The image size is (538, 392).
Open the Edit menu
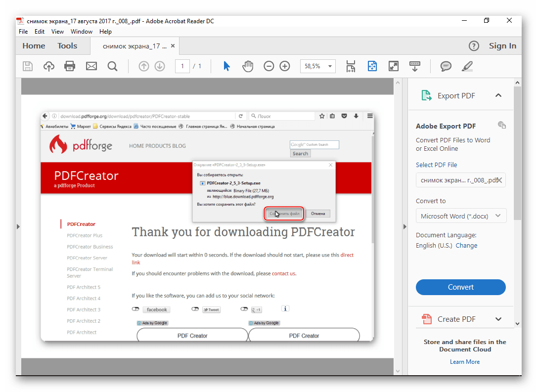click(40, 32)
